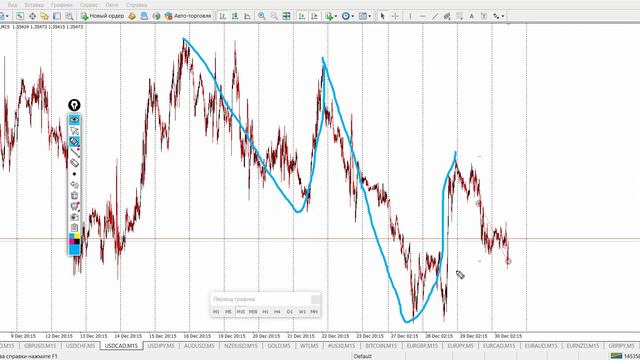Toggle the Terminal panel icon
This screenshot has width=640, height=360.
click(x=57, y=16)
